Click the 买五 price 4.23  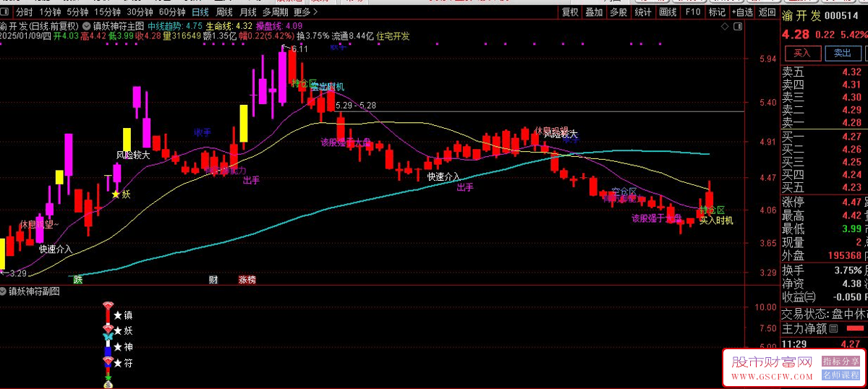point(851,187)
